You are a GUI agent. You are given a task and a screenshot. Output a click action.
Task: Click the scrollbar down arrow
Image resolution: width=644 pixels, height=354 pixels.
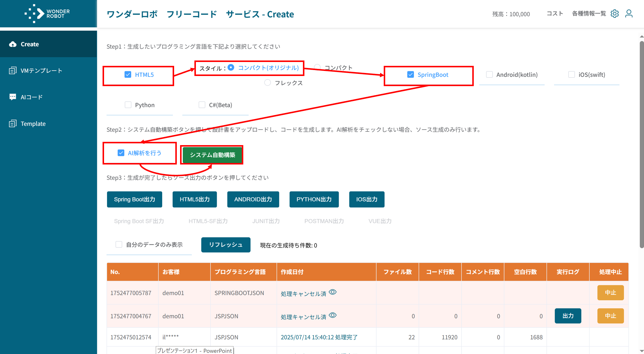coord(642,351)
